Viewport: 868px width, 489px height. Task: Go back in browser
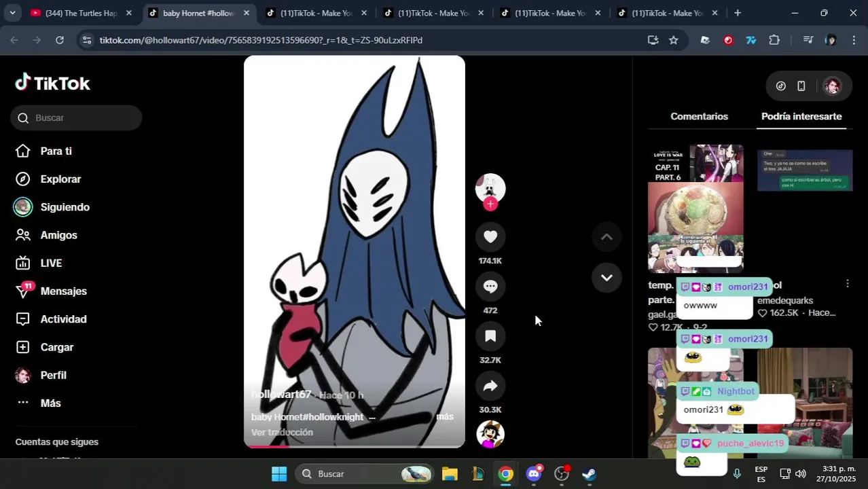(14, 40)
